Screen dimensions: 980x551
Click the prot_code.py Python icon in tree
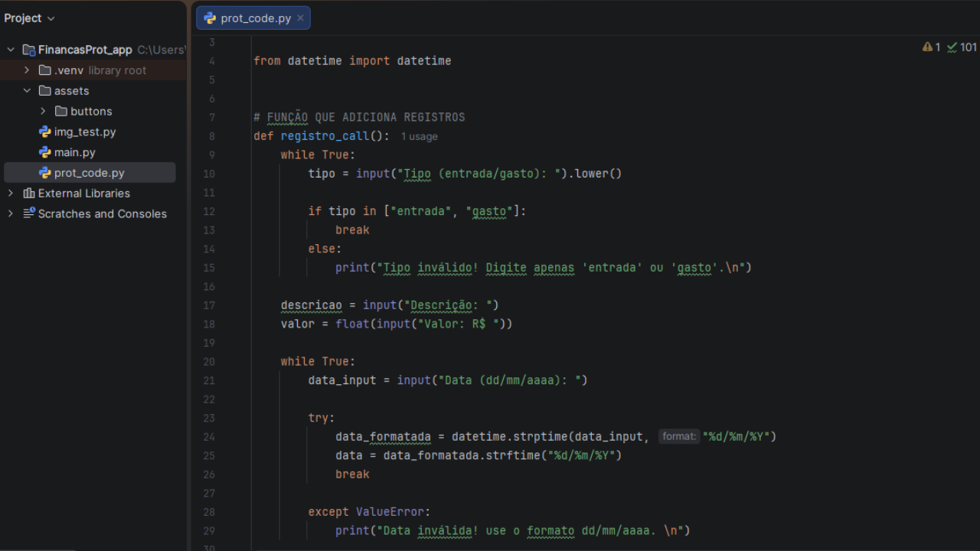pyautogui.click(x=45, y=173)
